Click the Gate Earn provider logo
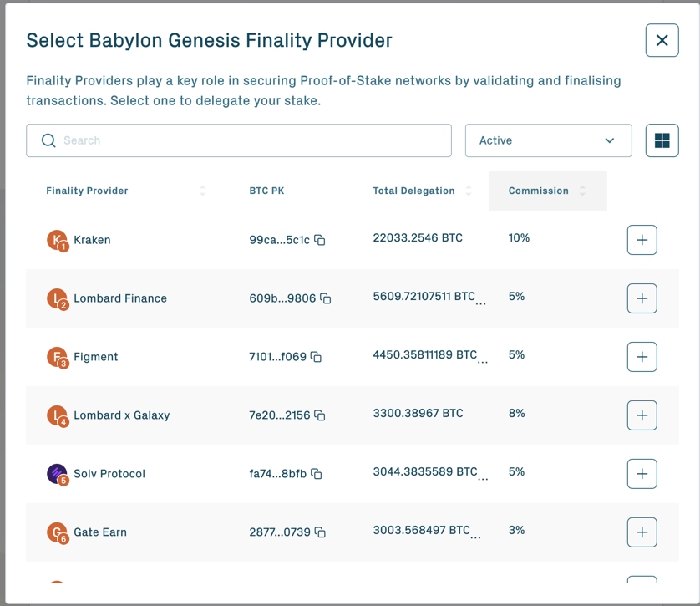The image size is (700, 606). 57,532
